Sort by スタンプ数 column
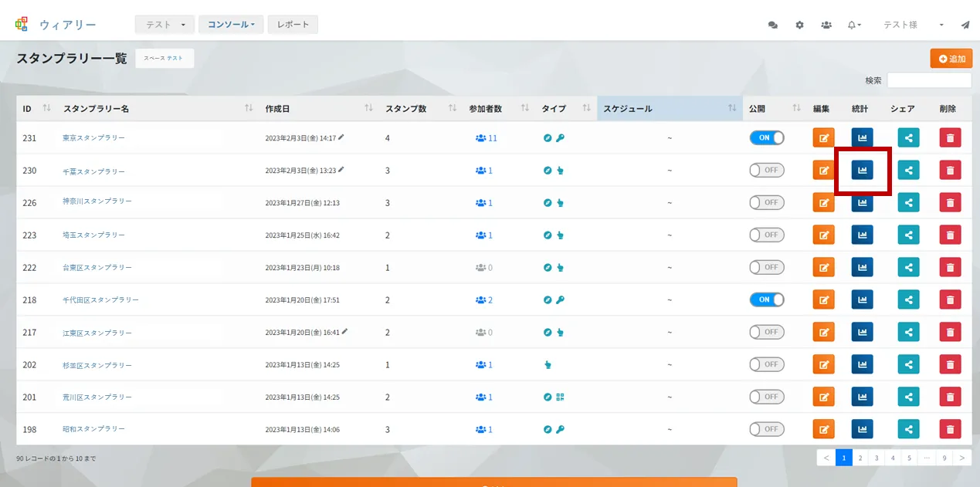Image resolution: width=980 pixels, height=487 pixels. point(421,109)
